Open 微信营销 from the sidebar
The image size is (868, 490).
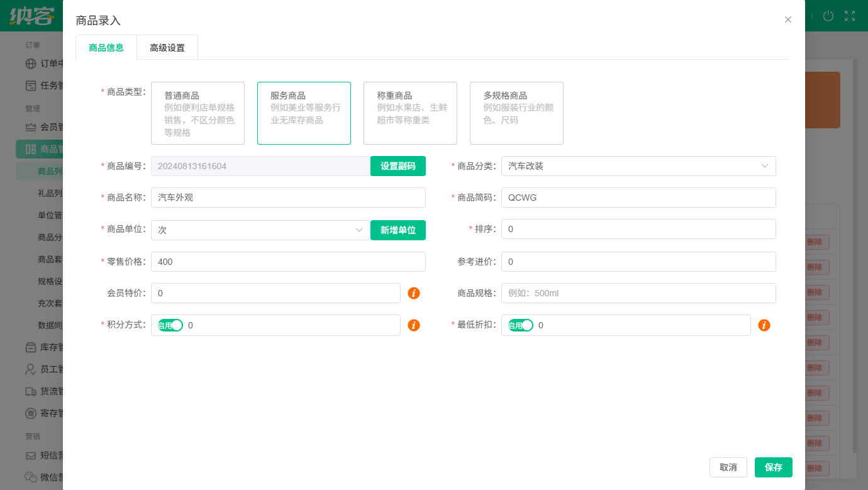click(38, 477)
